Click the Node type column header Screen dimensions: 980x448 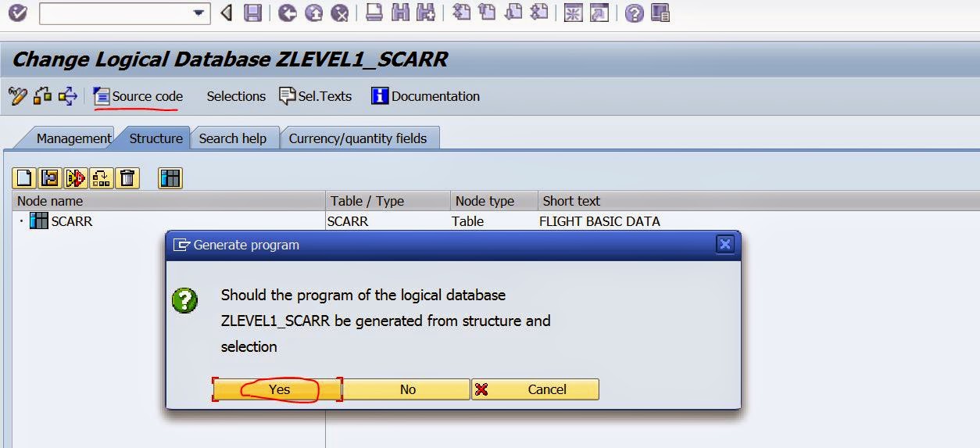point(495,201)
